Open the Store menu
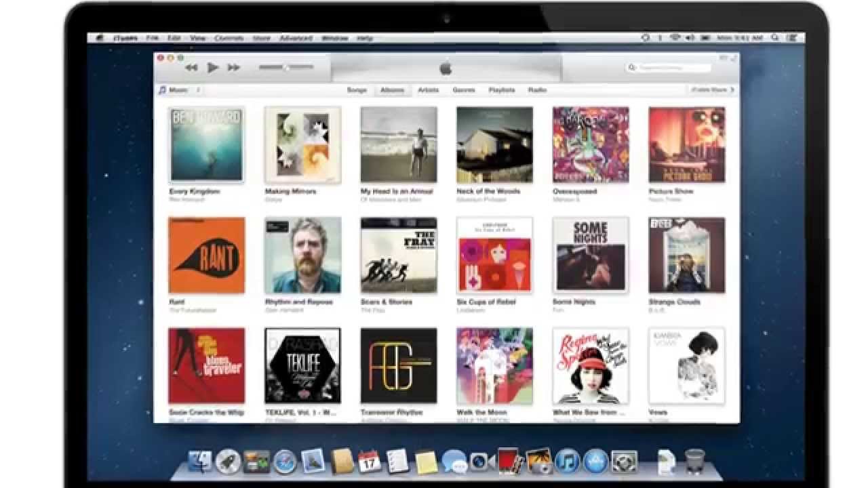Image resolution: width=868 pixels, height=488 pixels. click(262, 38)
